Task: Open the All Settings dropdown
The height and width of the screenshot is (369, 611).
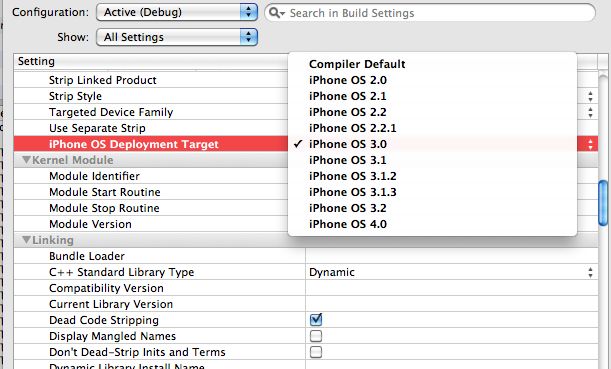Action: click(x=177, y=37)
